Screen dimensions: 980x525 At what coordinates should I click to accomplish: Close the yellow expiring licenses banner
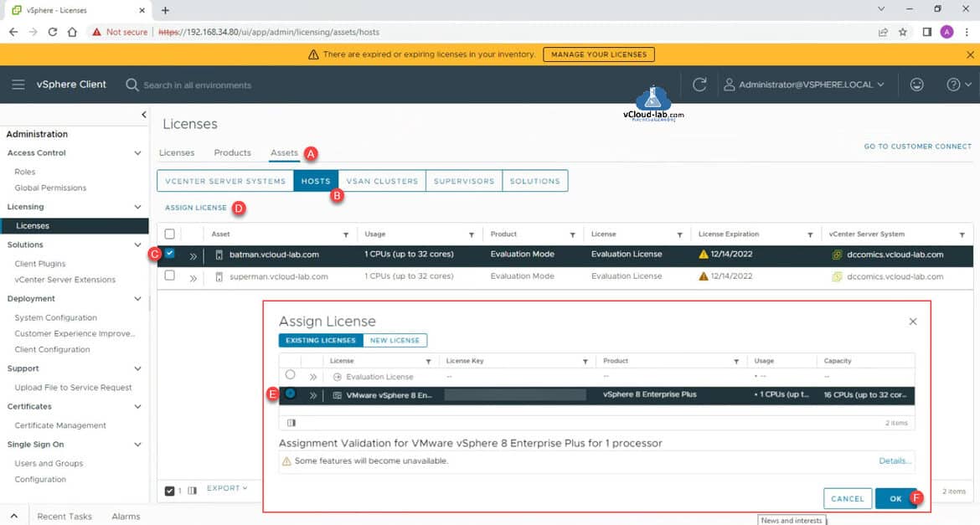tap(970, 55)
